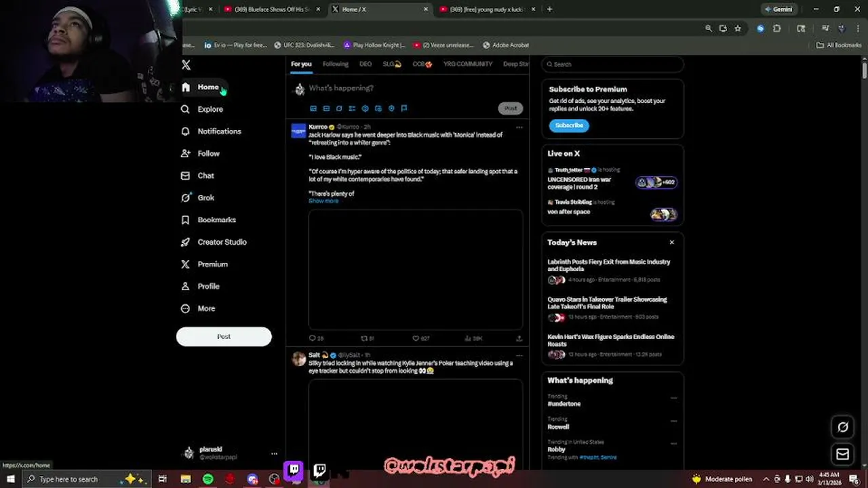Click the emoji icon in composer

pos(365,108)
